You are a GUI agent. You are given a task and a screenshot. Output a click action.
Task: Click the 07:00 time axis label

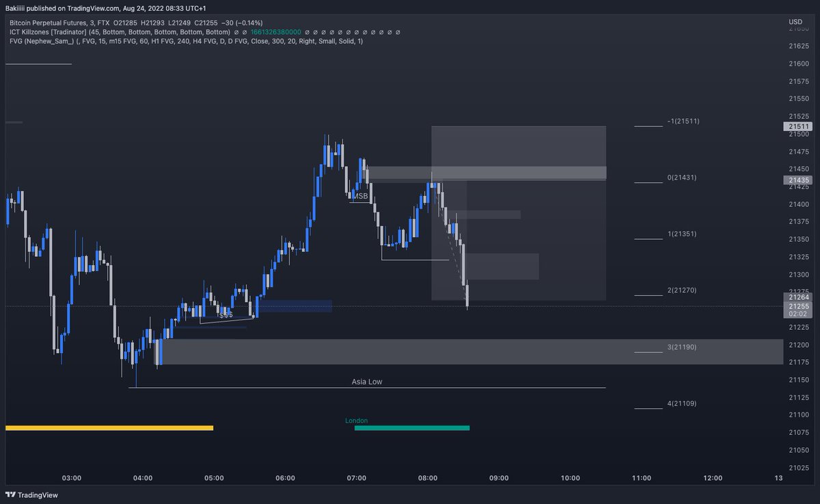(357, 478)
